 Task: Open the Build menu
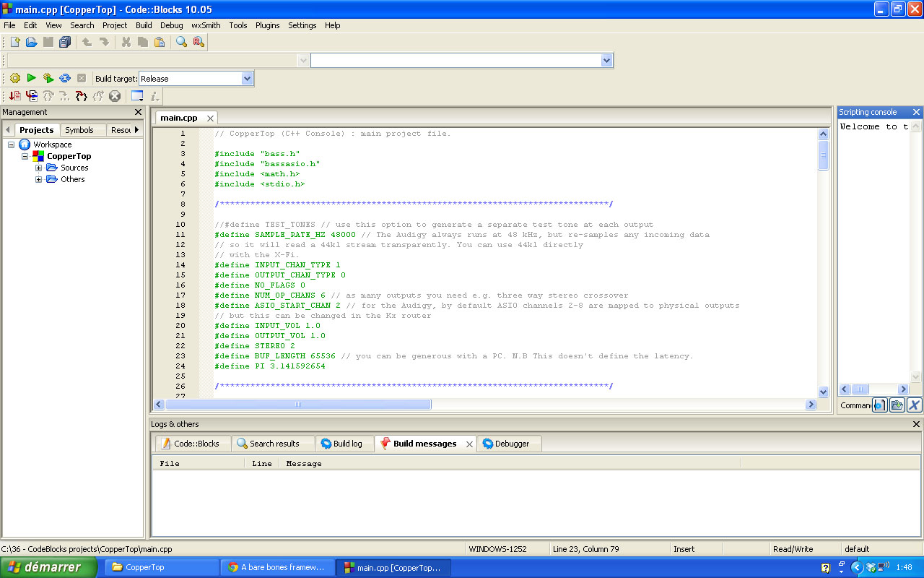point(144,25)
